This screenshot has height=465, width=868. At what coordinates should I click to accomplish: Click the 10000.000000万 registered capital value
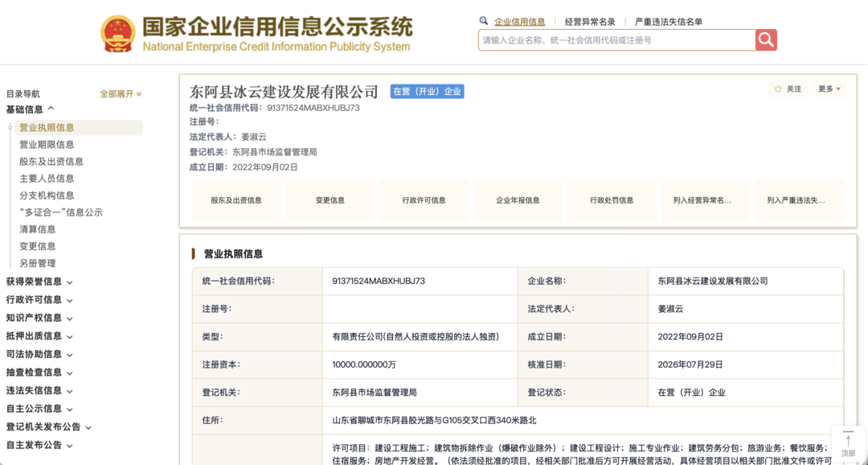click(x=364, y=364)
